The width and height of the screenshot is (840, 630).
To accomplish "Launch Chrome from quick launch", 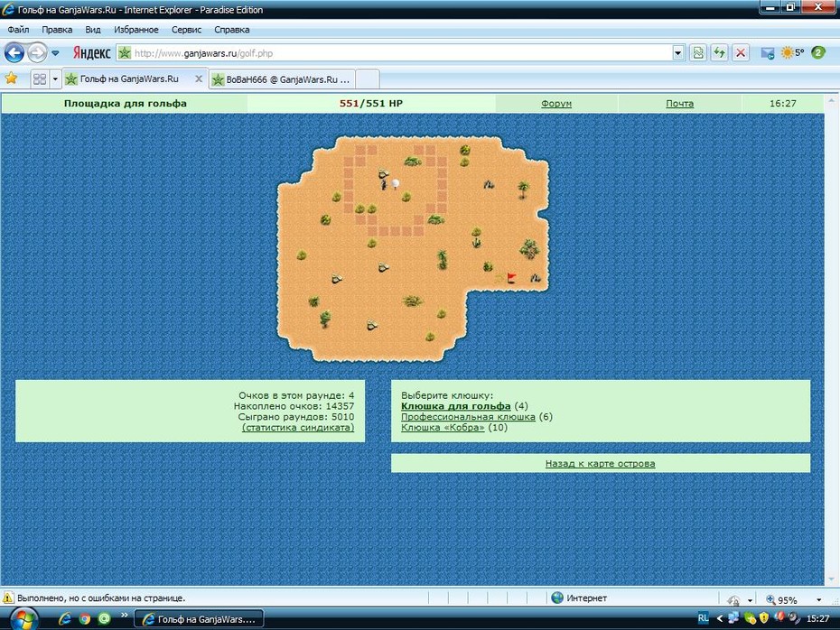I will (x=85, y=619).
